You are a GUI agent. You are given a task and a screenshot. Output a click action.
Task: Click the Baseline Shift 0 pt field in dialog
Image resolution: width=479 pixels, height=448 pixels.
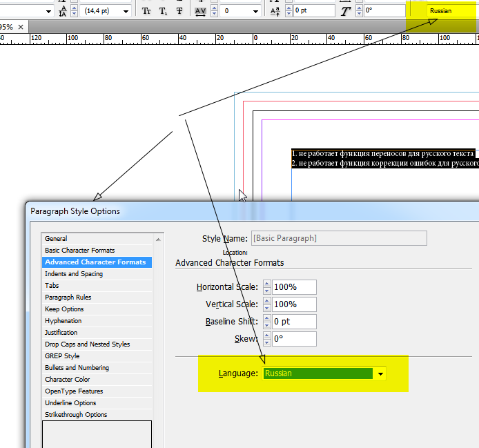[x=294, y=322]
